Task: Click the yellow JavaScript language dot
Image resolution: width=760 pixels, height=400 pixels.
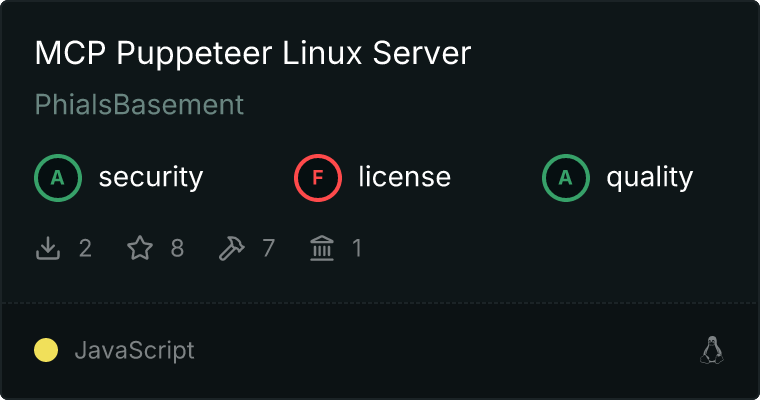Action: pyautogui.click(x=46, y=350)
